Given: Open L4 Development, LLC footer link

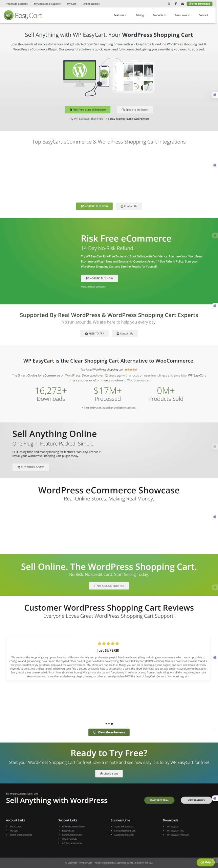Looking at the screenshot, I should point(125,831).
